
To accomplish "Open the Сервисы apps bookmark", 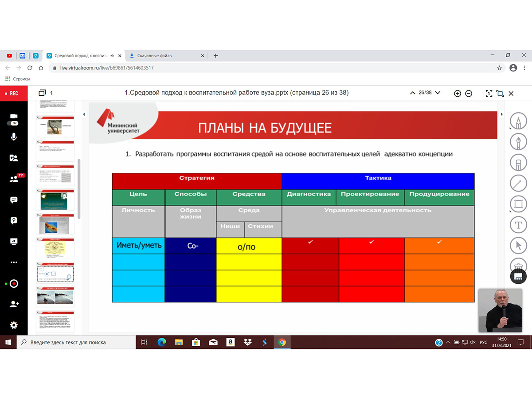I will click(17, 79).
